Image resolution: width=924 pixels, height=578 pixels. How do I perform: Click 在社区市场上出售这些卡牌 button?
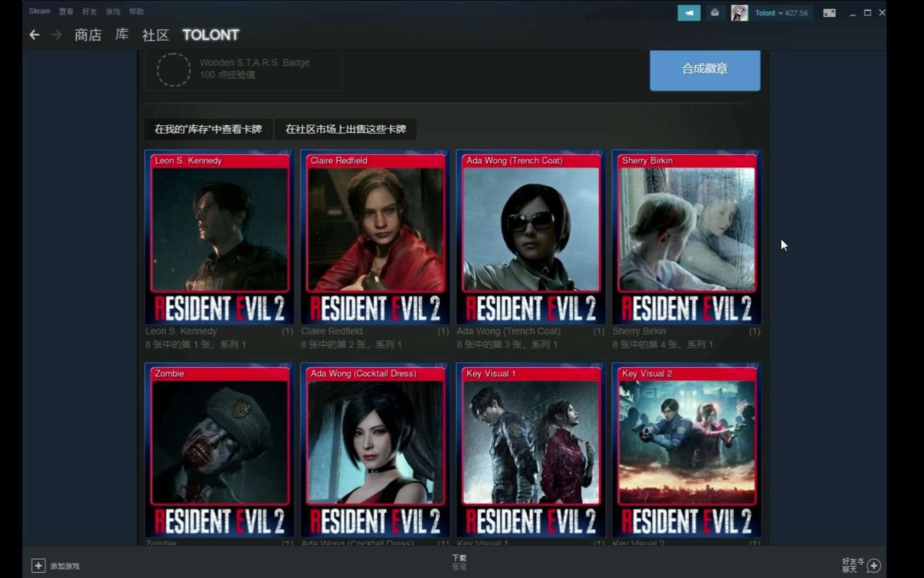tap(345, 129)
